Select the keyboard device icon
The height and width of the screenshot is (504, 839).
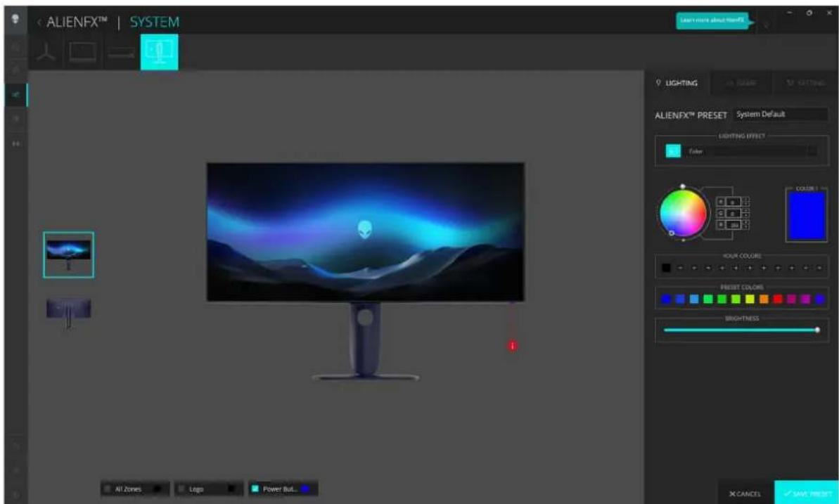click(x=121, y=53)
